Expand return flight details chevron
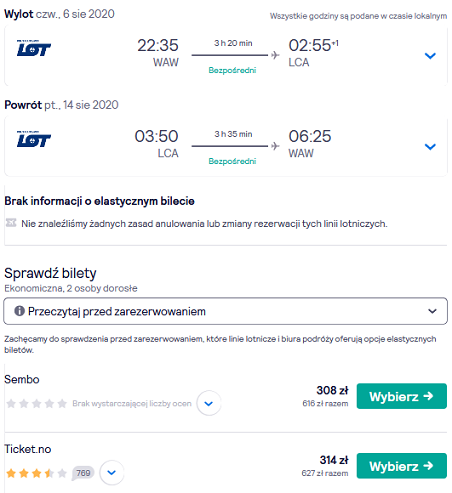The height and width of the screenshot is (493, 452). [430, 147]
